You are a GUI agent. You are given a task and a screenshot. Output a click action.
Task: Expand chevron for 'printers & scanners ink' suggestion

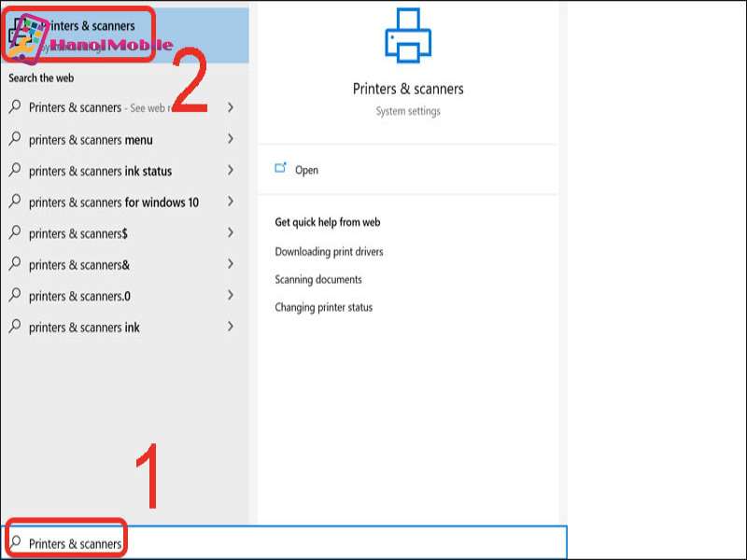click(231, 326)
